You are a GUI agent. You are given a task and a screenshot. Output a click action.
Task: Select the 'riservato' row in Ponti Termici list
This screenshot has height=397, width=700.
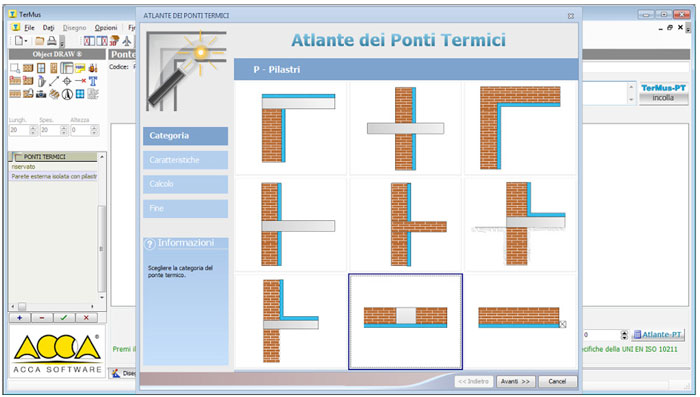pyautogui.click(x=53, y=167)
